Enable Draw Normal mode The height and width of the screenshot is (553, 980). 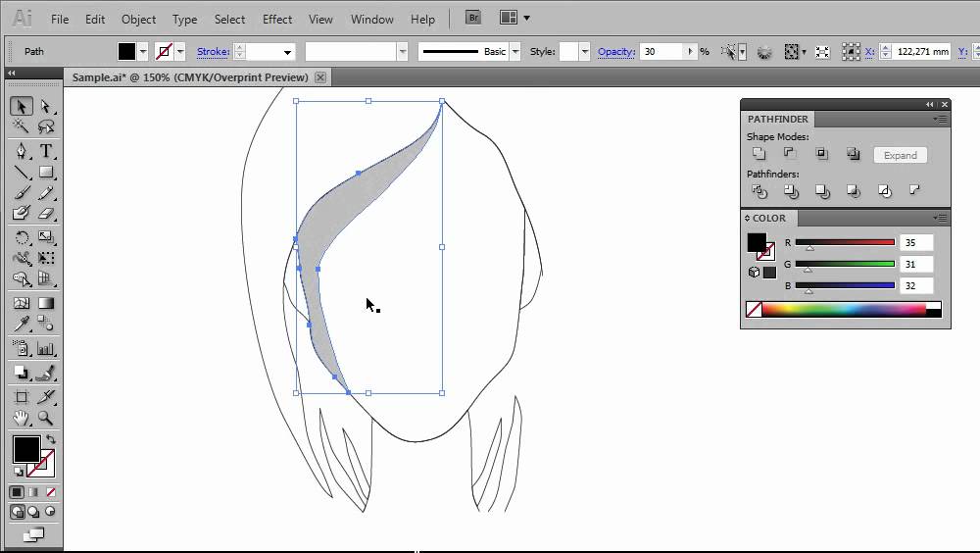click(x=17, y=512)
